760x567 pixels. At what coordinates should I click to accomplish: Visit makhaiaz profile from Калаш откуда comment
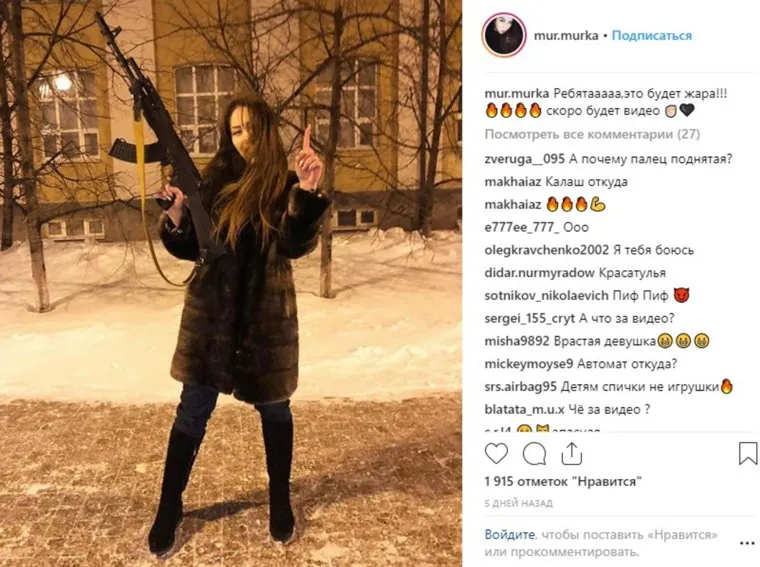tap(513, 182)
